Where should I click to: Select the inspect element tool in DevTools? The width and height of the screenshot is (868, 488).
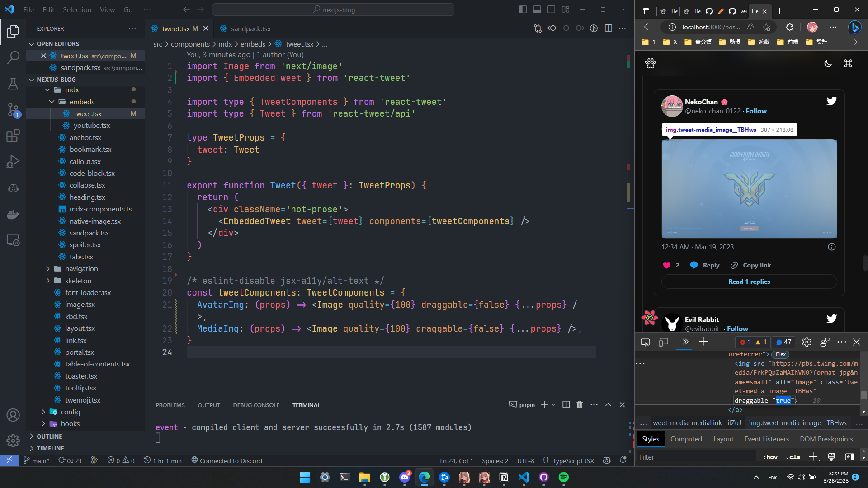click(645, 342)
